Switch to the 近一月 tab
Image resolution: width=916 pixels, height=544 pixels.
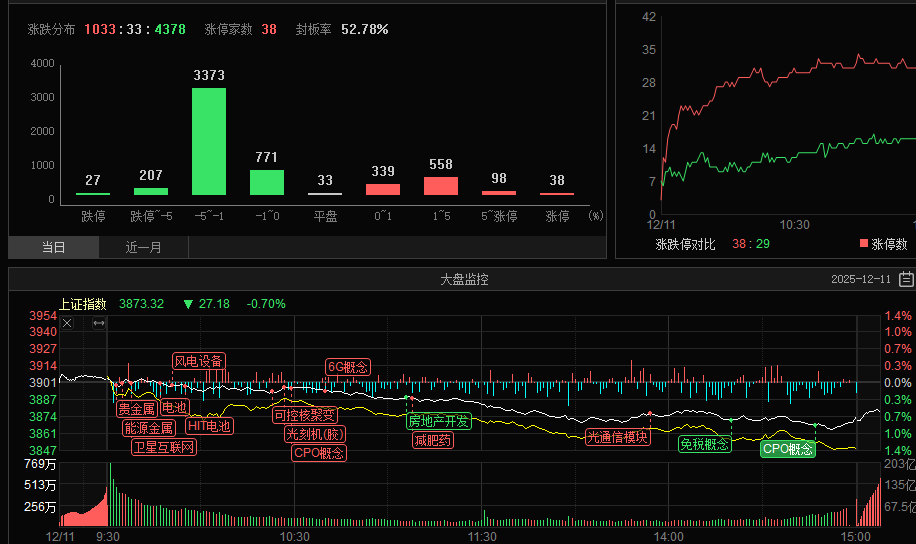point(143,248)
